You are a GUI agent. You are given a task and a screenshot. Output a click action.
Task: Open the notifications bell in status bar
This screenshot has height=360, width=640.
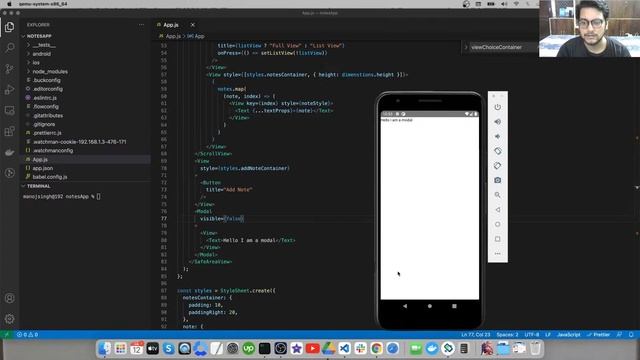631,335
